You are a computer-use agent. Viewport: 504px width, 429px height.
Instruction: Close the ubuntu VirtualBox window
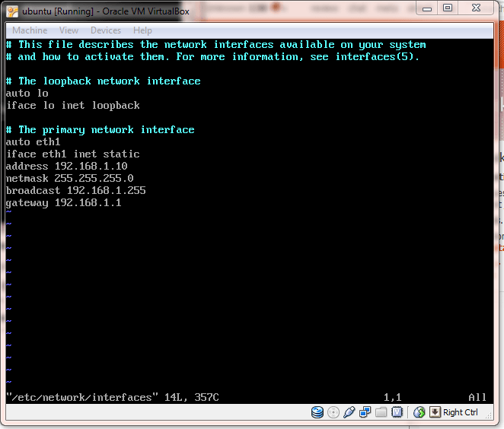pyautogui.click(x=476, y=8)
